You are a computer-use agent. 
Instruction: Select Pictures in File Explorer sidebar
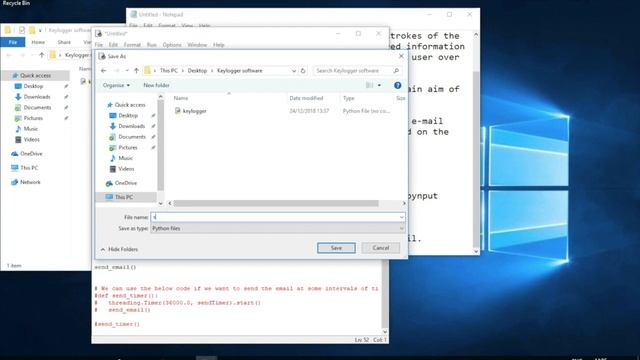[33, 118]
